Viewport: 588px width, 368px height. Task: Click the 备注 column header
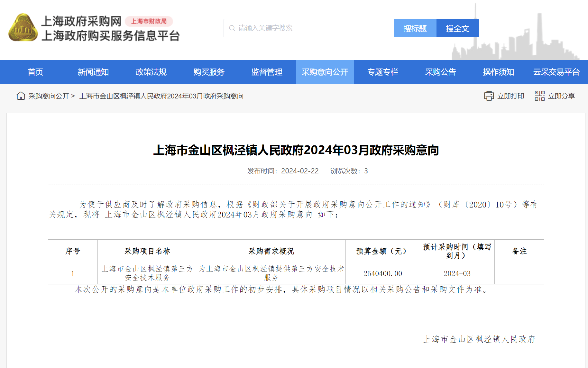tap(519, 251)
